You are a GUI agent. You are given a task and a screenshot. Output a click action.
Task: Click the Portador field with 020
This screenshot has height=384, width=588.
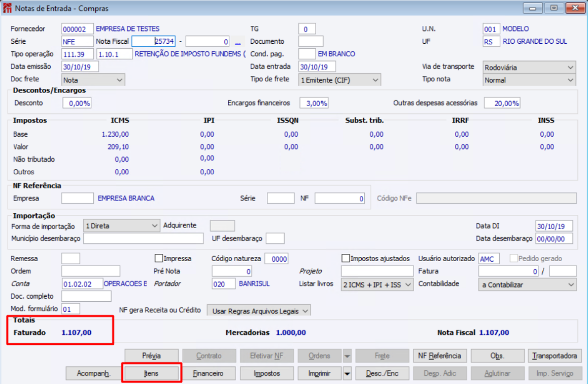pyautogui.click(x=224, y=284)
